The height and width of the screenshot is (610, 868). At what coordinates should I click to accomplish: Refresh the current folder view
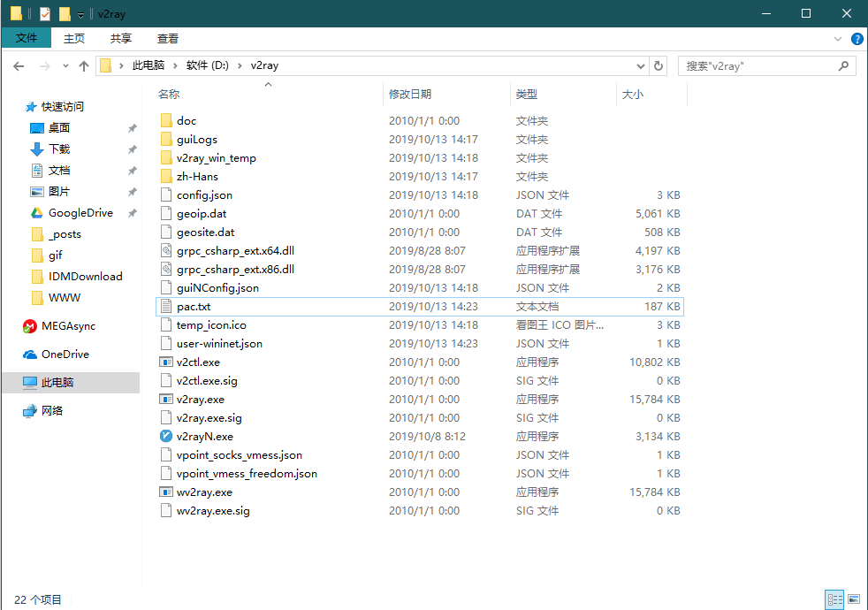(659, 66)
